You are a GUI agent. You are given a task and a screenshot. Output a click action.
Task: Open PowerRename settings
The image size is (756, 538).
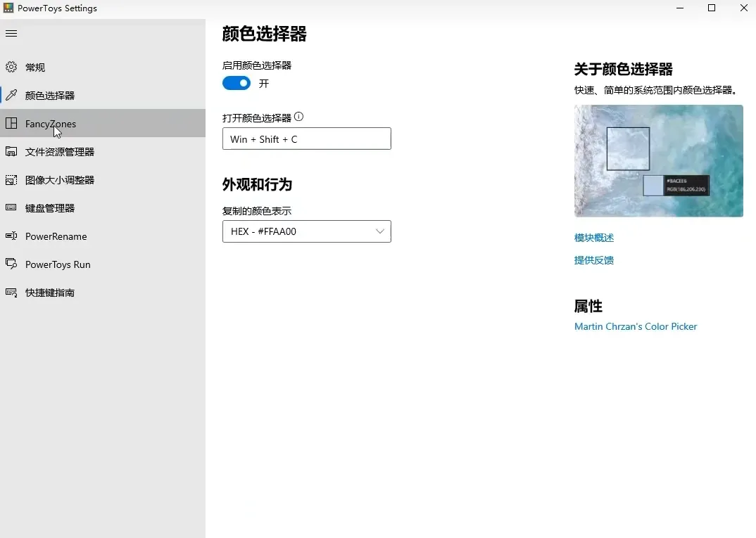[103, 236]
